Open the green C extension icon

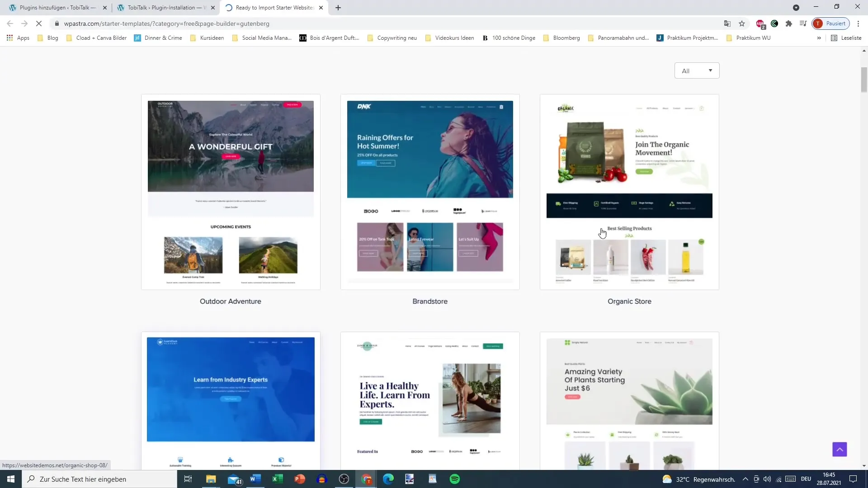(774, 23)
